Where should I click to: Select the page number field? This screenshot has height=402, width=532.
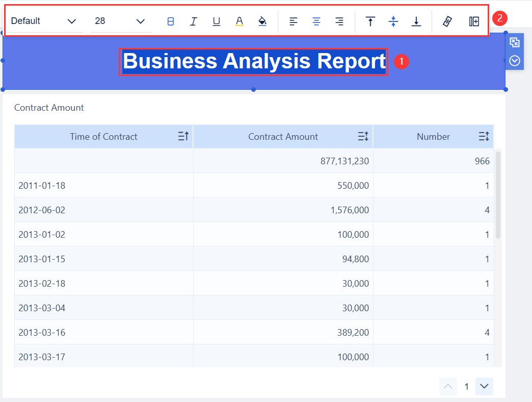point(466,386)
